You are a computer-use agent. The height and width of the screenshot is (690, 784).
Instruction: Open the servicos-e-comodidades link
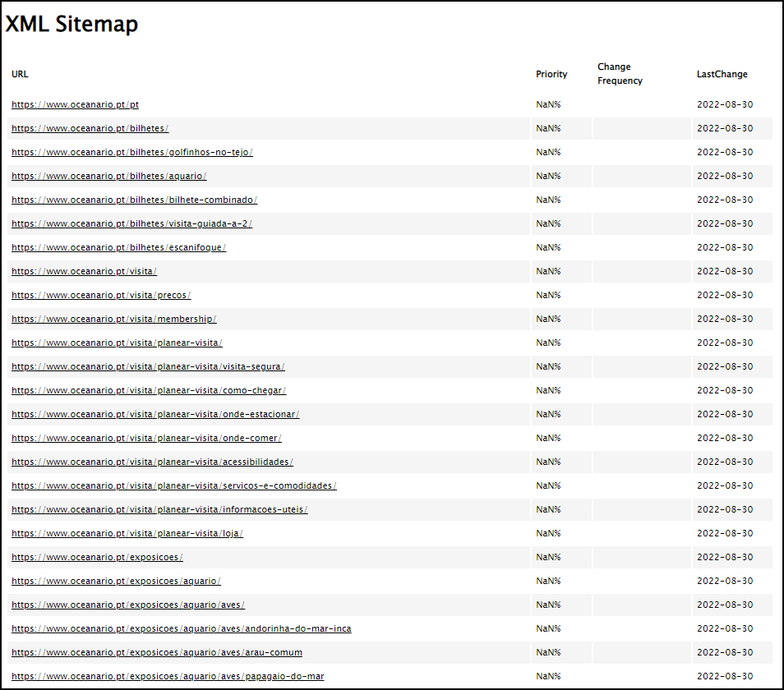point(174,485)
